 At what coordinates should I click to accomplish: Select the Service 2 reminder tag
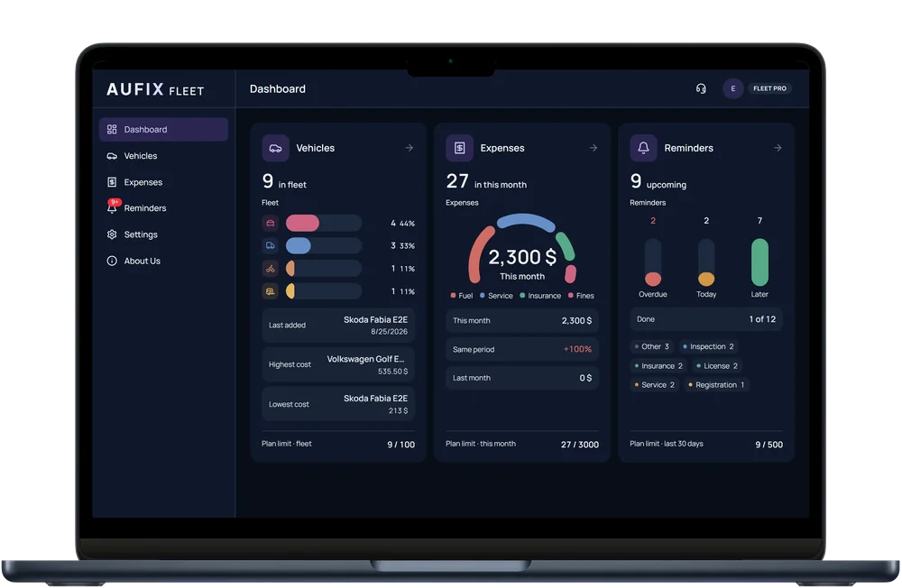coord(655,385)
